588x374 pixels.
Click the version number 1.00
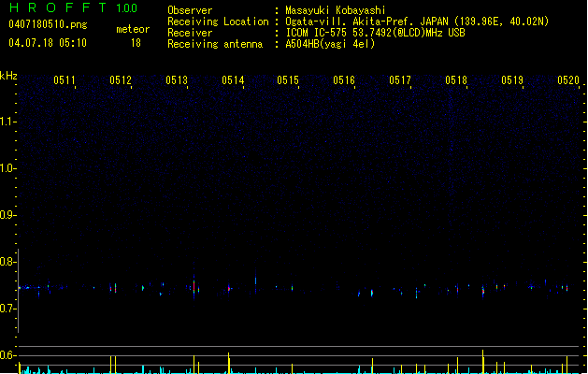(127, 8)
